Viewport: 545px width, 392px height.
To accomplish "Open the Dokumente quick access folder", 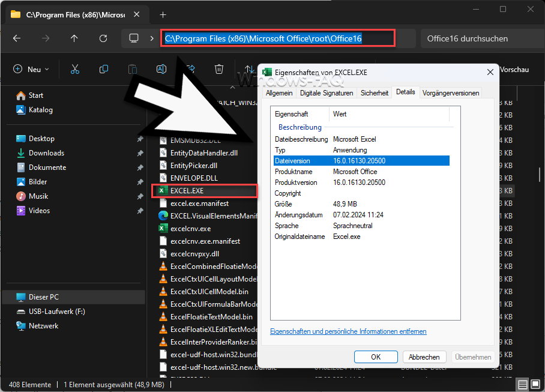I will click(x=41, y=167).
